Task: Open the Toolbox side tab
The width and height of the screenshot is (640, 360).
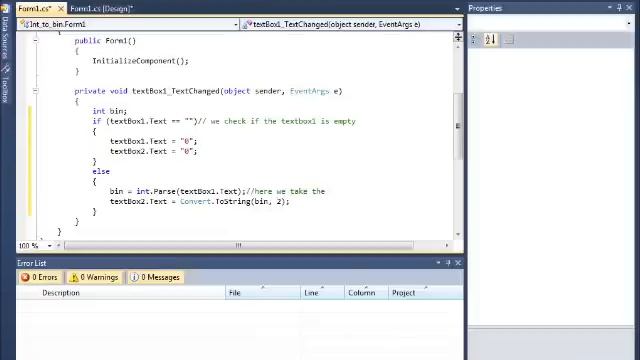Action: (x=5, y=85)
